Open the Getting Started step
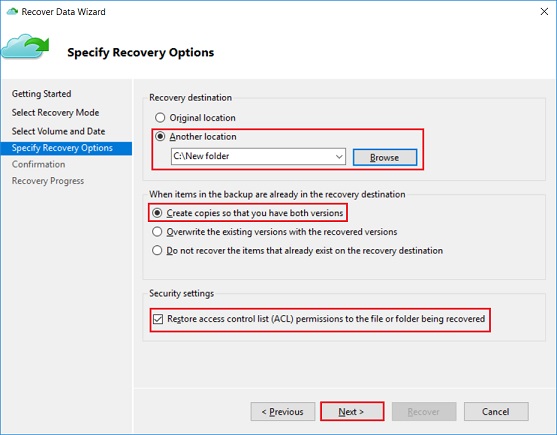557x435 pixels. 42,94
